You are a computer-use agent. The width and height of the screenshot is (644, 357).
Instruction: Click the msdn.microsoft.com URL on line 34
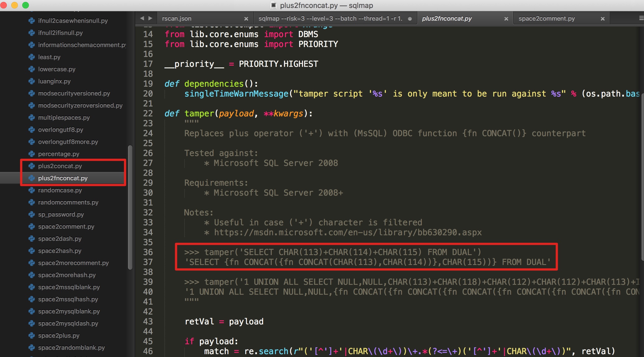pos(348,232)
